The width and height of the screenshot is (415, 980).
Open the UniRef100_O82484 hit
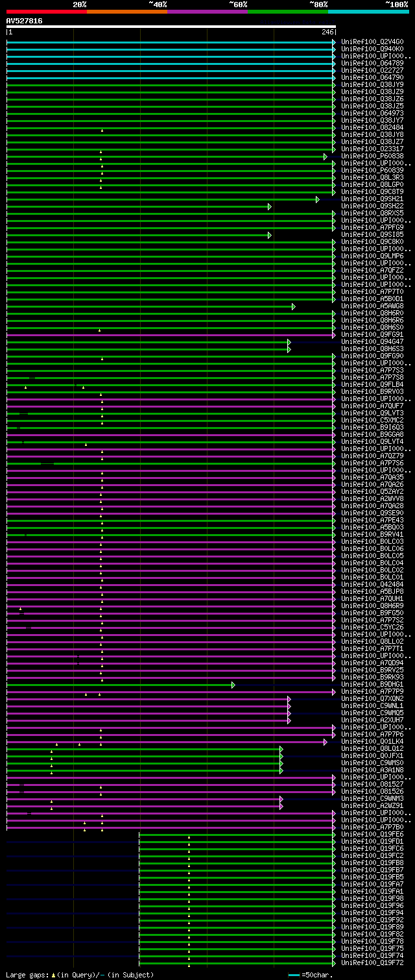click(372, 128)
